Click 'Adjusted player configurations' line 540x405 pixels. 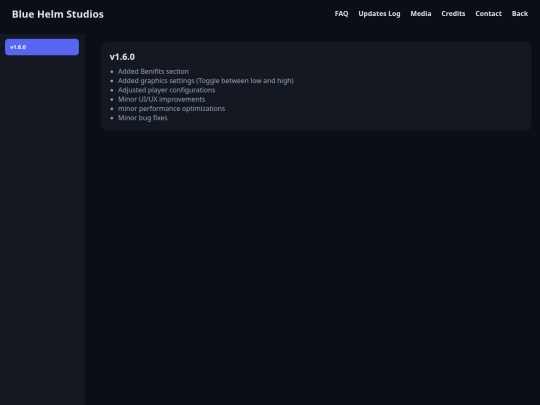coord(166,90)
